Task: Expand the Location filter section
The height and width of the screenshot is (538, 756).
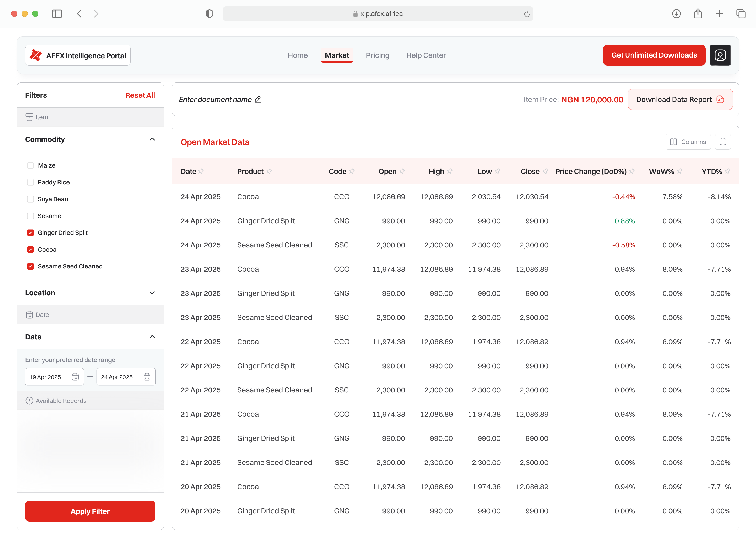Action: point(152,293)
